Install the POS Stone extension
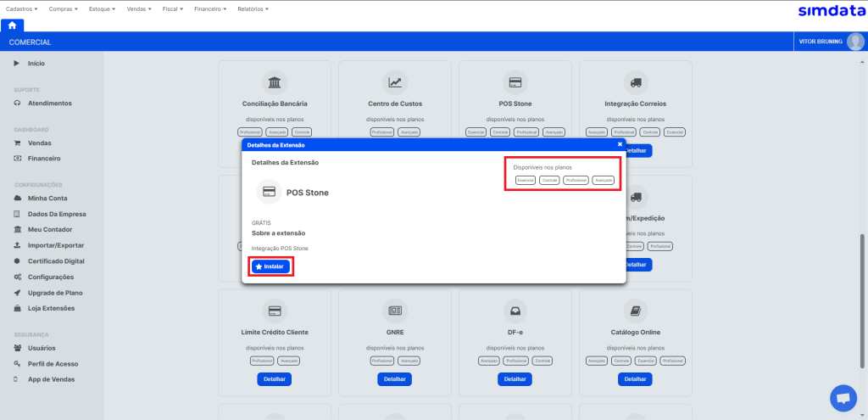The height and width of the screenshot is (420, 868). pos(270,266)
